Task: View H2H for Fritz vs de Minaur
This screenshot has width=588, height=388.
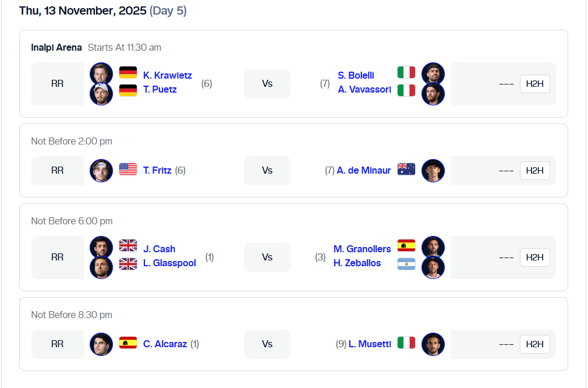Action: coord(534,171)
